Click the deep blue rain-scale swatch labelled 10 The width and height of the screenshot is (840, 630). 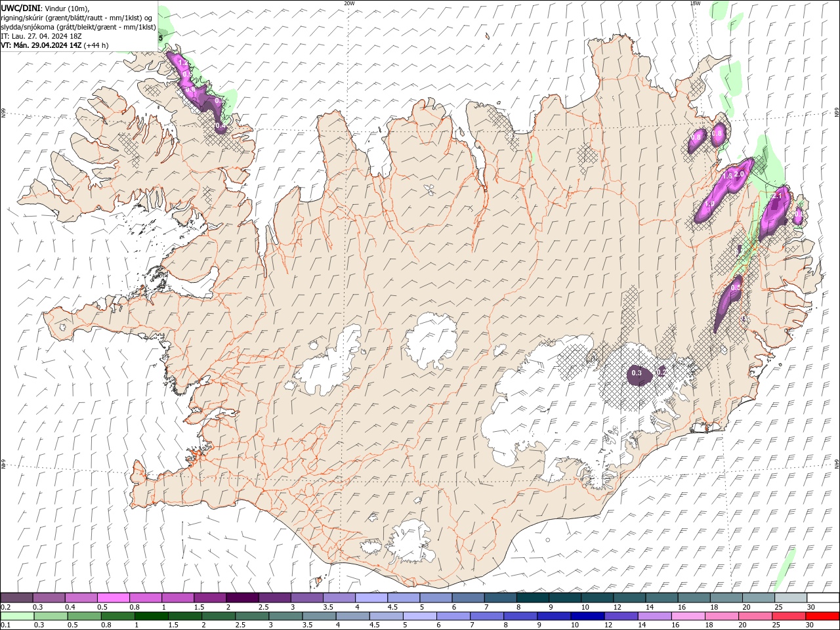[x=587, y=616]
